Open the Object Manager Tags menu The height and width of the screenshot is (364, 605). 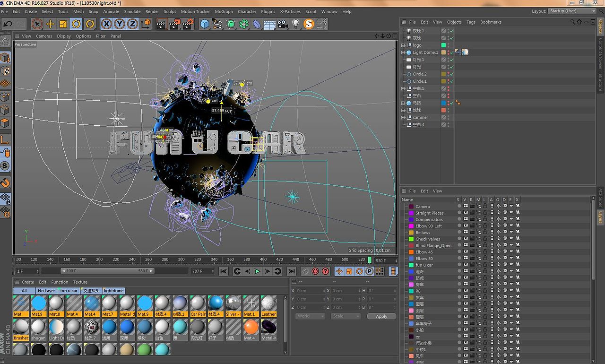(471, 22)
